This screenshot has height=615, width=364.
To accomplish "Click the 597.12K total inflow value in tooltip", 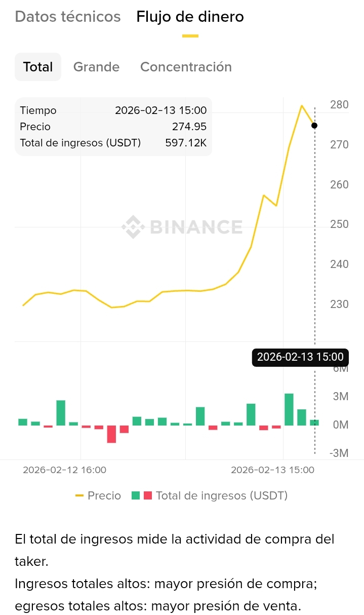I will [x=186, y=143].
